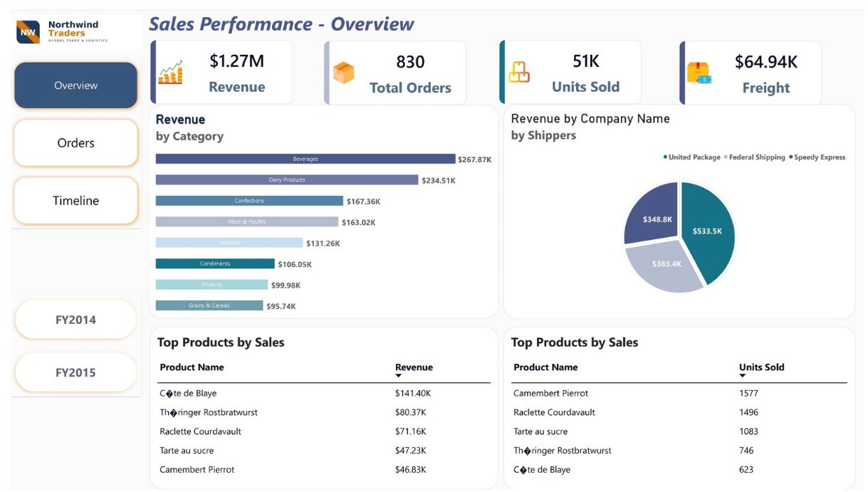Click the $267.87K Beverages value label
This screenshot has height=492, width=868.
point(475,159)
